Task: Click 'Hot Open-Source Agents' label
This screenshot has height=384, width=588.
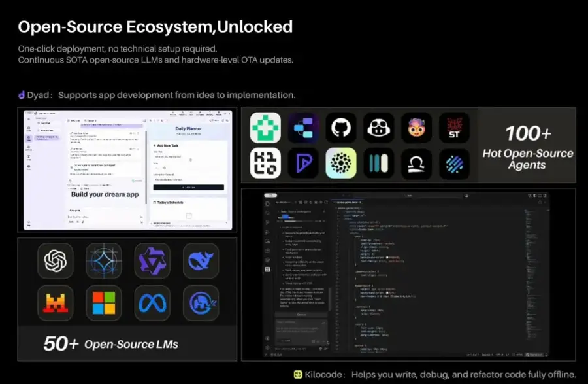Action: (x=528, y=159)
